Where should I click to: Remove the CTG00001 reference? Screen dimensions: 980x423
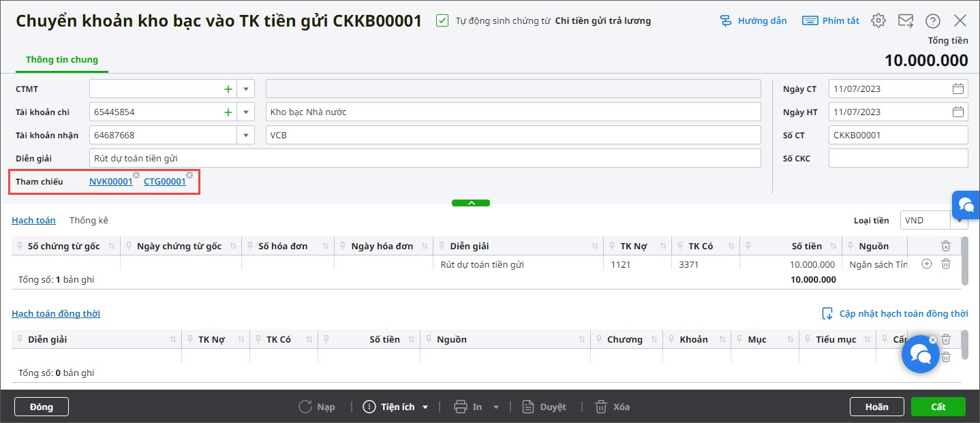click(x=189, y=175)
